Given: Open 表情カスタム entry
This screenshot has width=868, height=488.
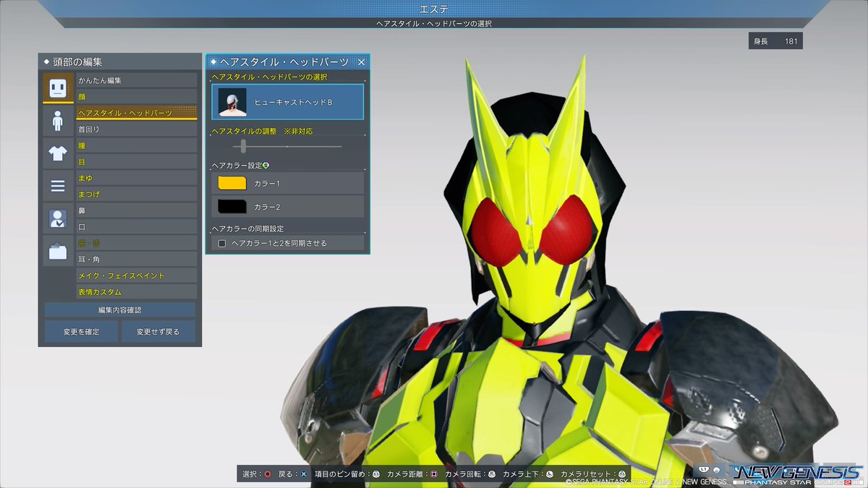Looking at the screenshot, I should 137,292.
